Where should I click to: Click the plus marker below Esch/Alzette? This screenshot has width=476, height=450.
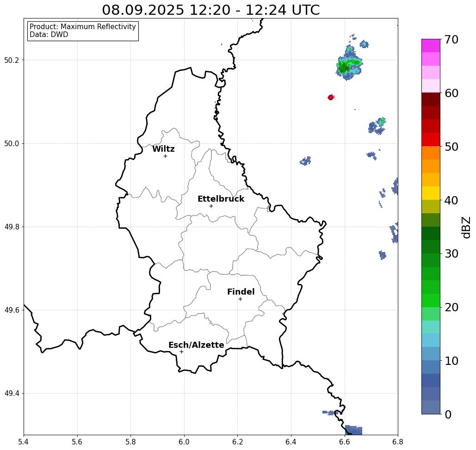(x=181, y=351)
